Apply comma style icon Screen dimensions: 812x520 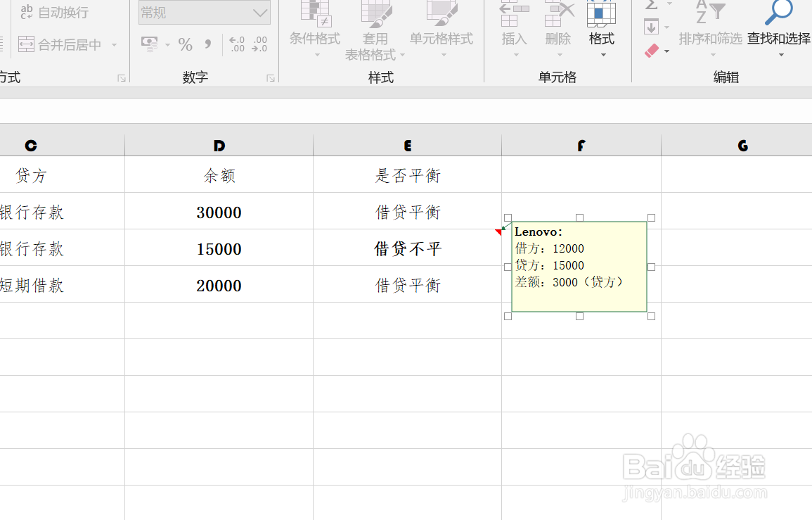(208, 44)
